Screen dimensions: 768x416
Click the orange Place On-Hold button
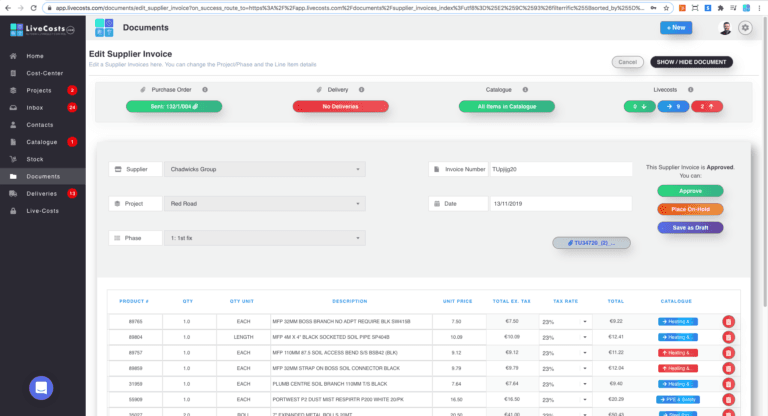coord(690,209)
